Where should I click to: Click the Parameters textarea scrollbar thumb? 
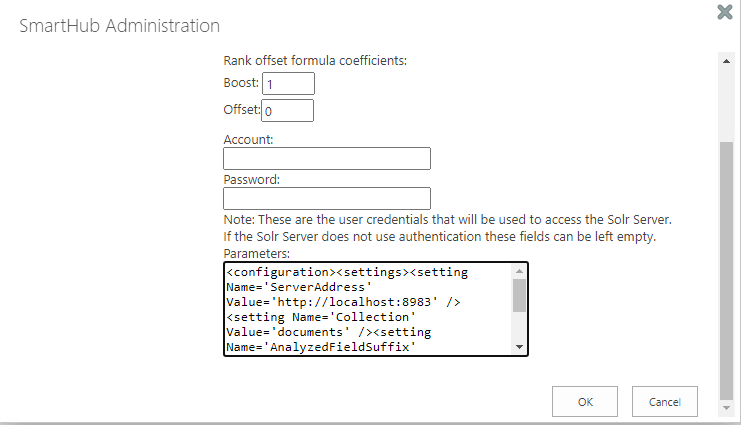tap(519, 295)
